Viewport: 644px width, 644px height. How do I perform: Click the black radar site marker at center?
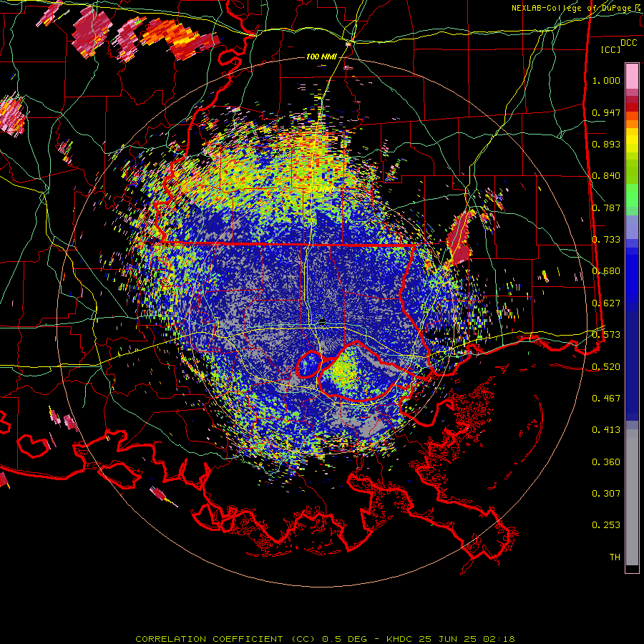[x=322, y=321]
